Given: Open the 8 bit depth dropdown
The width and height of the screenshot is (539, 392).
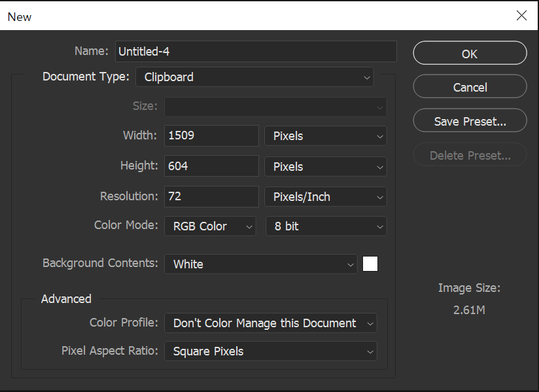Looking at the screenshot, I should pyautogui.click(x=326, y=226).
